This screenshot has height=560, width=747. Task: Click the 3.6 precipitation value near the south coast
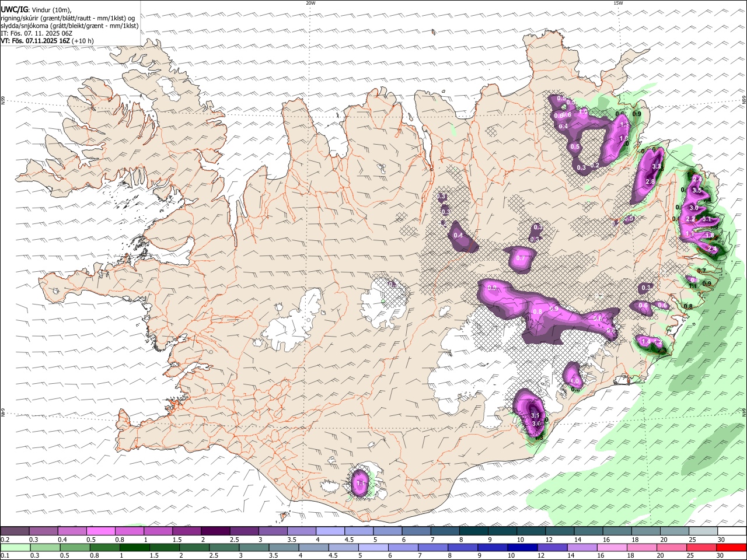(537, 423)
